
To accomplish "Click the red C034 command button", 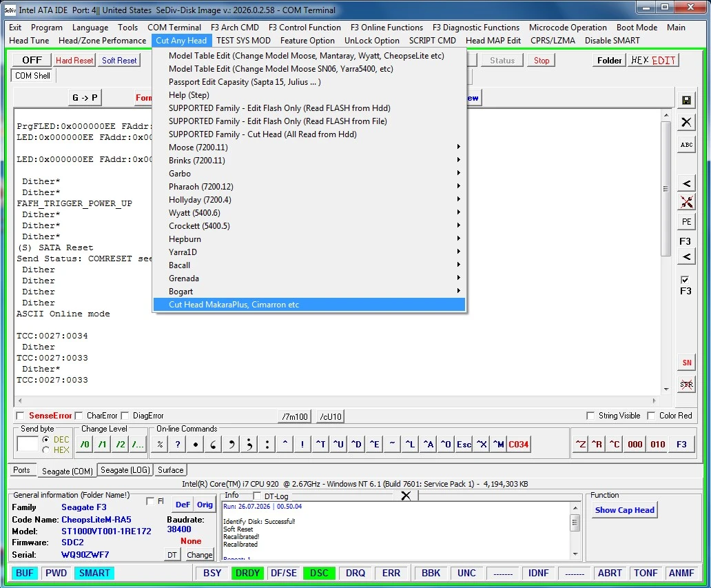I will tap(518, 444).
